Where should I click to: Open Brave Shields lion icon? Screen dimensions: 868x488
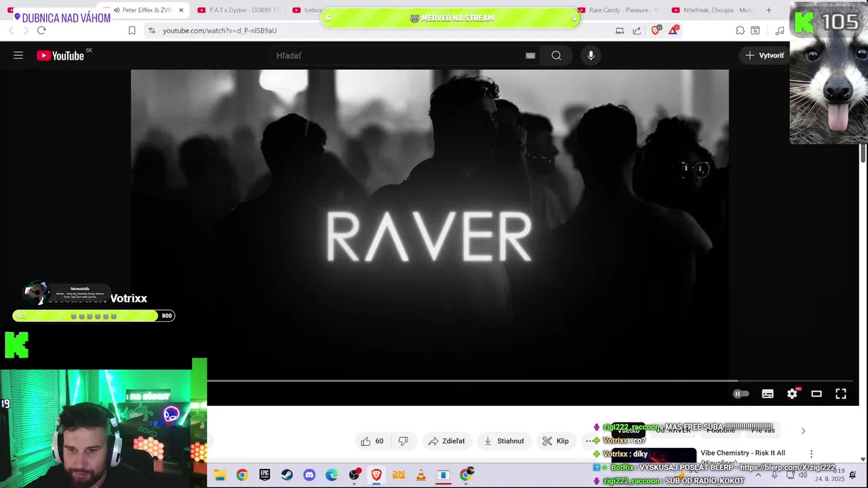point(655,30)
